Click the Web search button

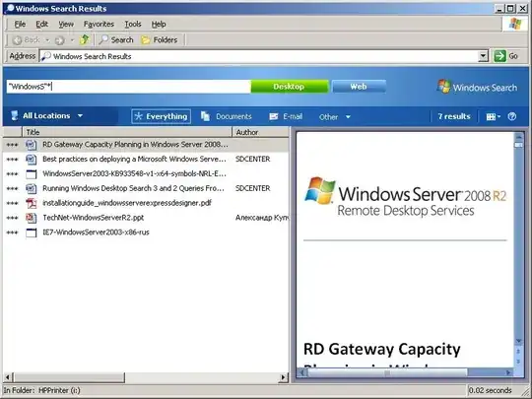click(x=359, y=87)
